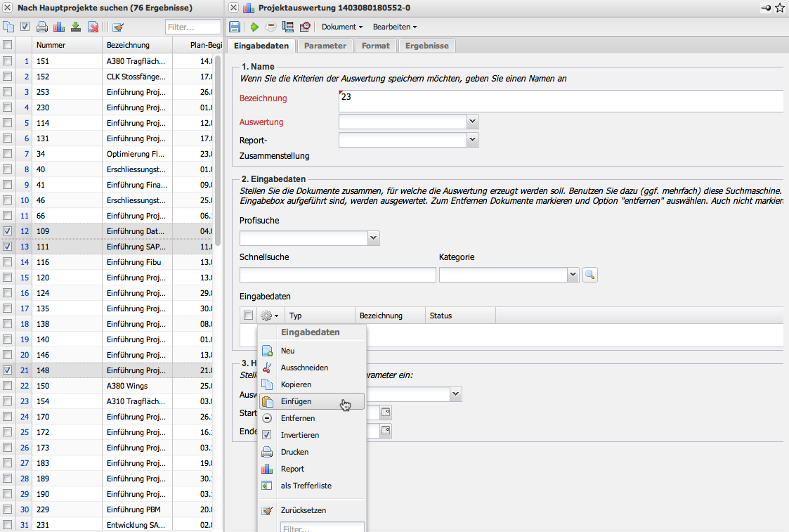The width and height of the screenshot is (789, 532).
Task: Click the printer icon in left toolbar
Action: pos(42,27)
